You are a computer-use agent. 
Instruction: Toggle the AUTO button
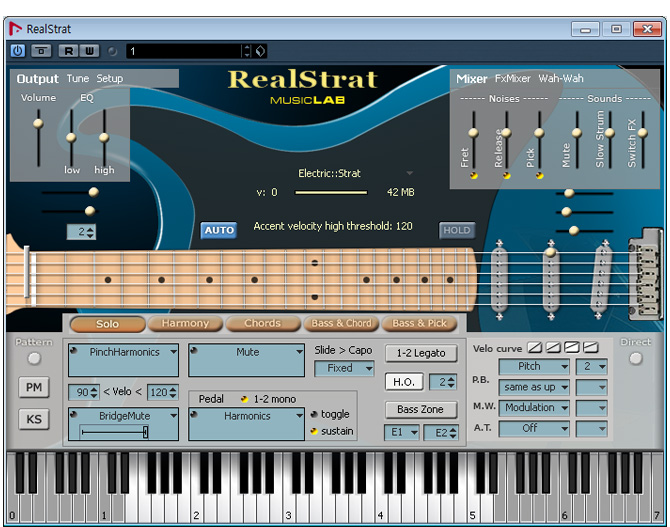click(219, 230)
